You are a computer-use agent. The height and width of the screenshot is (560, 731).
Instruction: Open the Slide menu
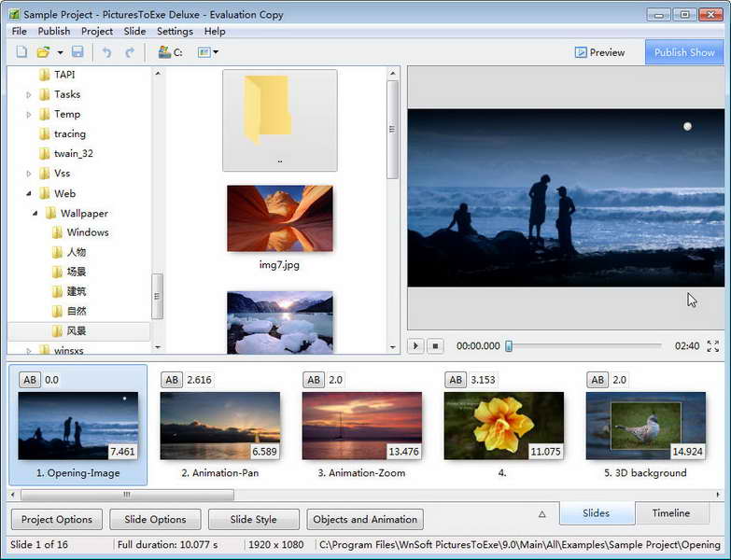click(x=134, y=31)
